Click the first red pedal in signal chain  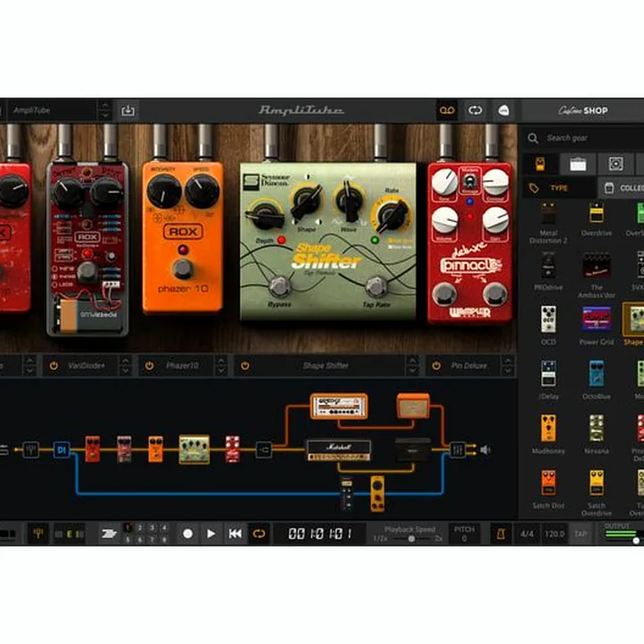[92, 450]
